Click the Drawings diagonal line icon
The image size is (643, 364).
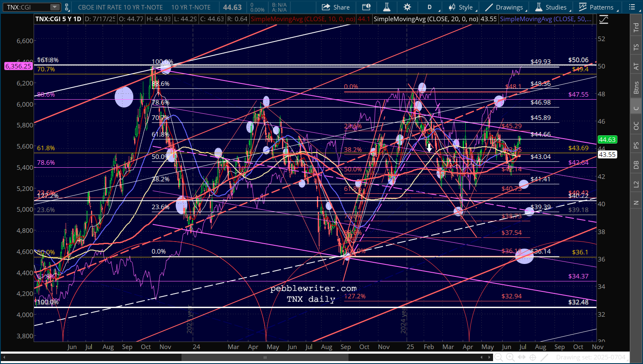tap(489, 7)
